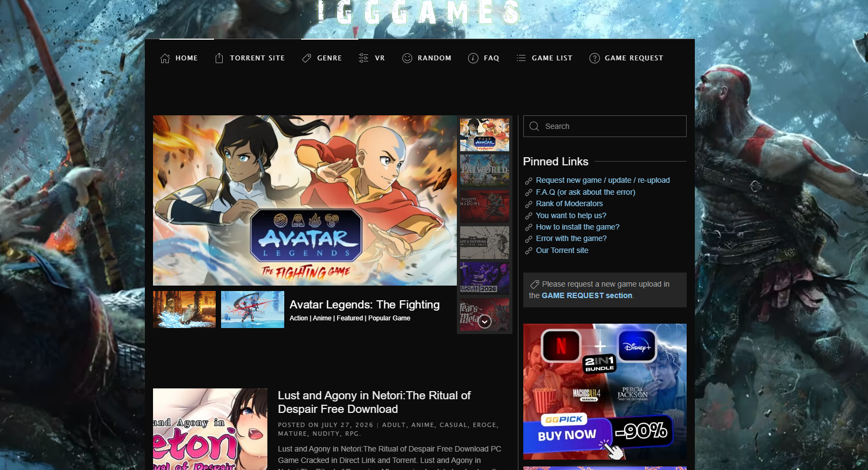Click the Pinned Links heading text
Screen dimensions: 868x470
[556, 162]
